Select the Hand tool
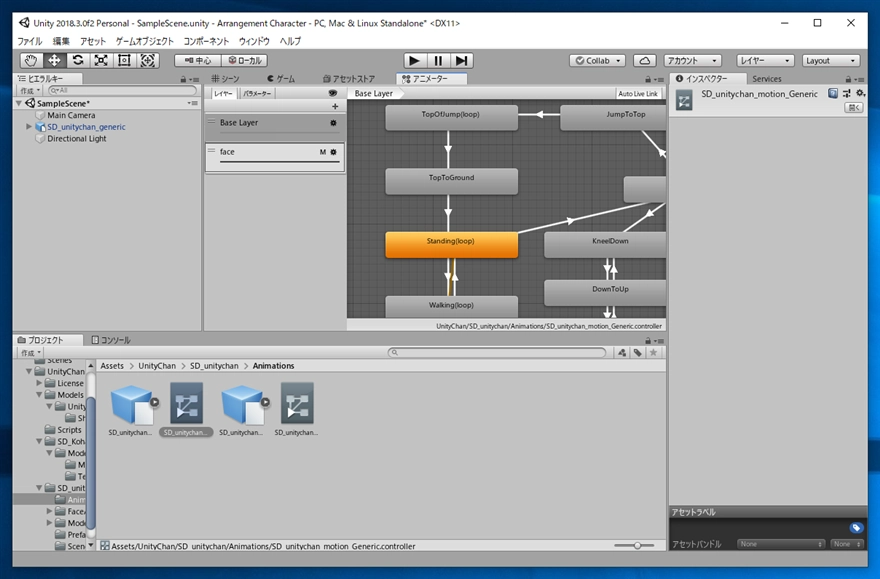 31,61
